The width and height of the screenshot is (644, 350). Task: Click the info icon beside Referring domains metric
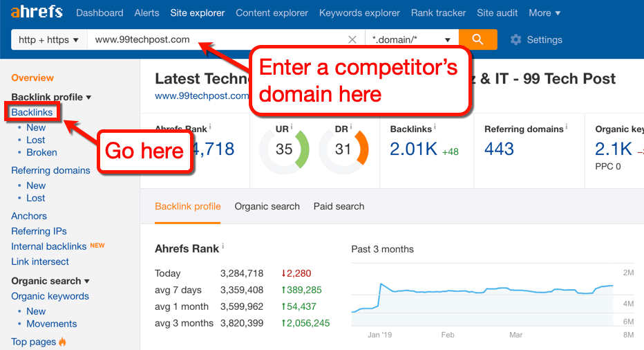567,127
